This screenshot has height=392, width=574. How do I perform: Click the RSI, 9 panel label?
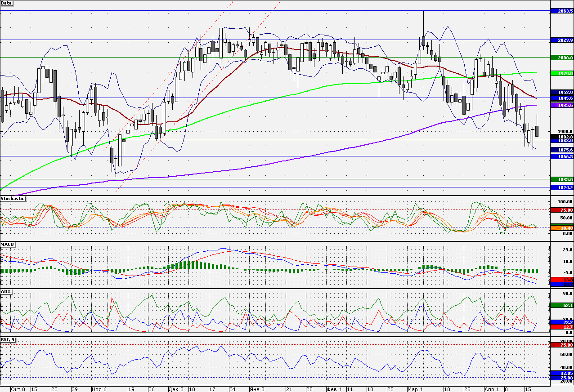pyautogui.click(x=9, y=339)
